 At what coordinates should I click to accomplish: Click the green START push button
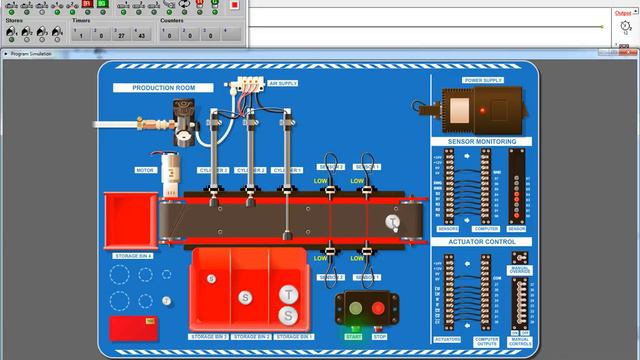pyautogui.click(x=355, y=308)
